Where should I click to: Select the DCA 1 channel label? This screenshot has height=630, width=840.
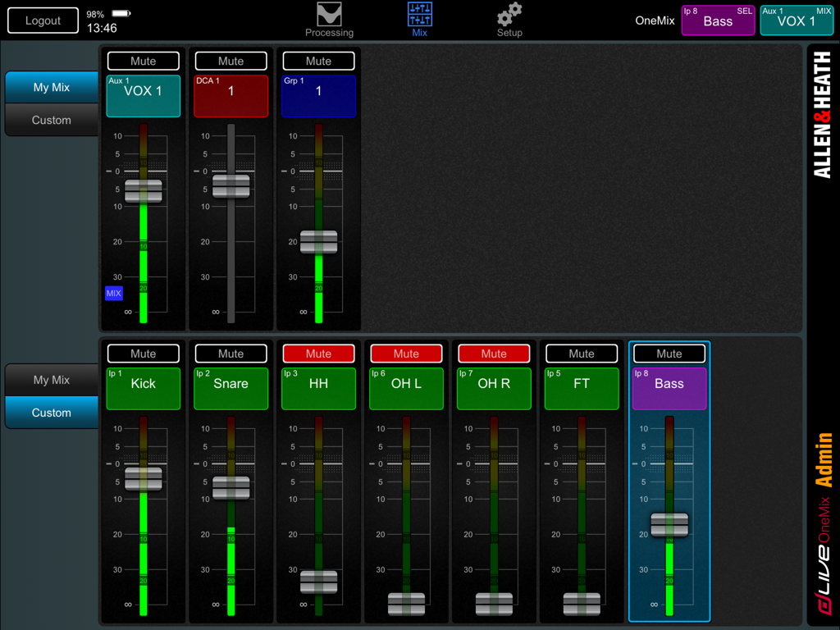click(x=231, y=96)
